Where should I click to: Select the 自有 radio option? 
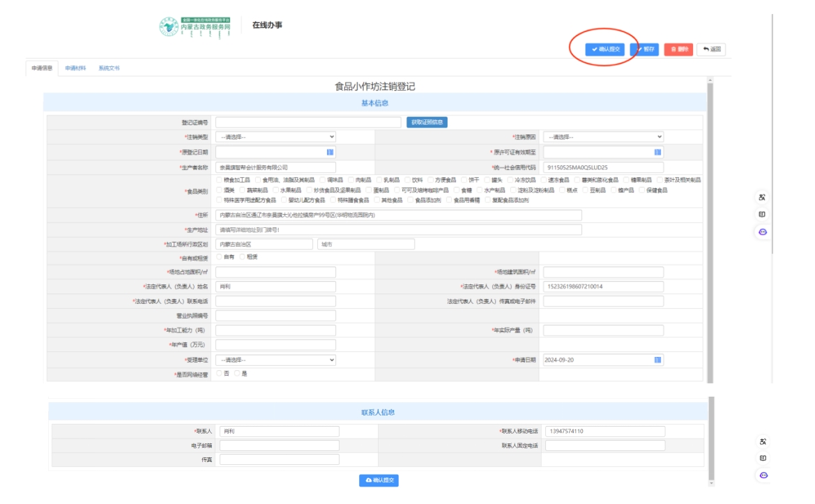click(x=220, y=257)
